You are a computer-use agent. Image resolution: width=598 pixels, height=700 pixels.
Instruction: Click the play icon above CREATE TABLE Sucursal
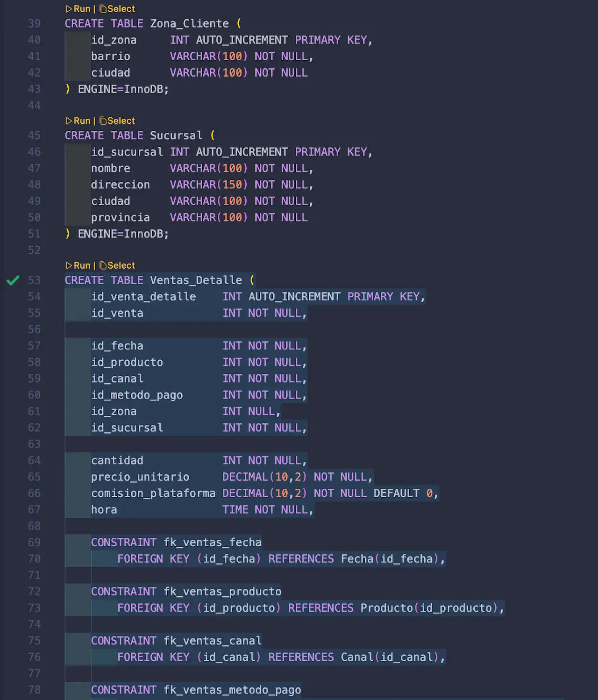click(x=69, y=121)
